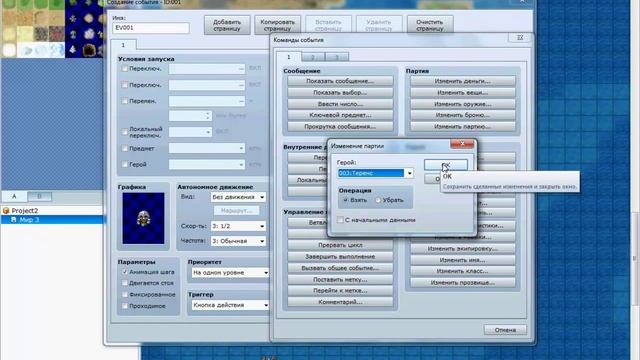The width and height of the screenshot is (640, 360).
Task: Click Изменить вещи... command
Action: tap(462, 93)
